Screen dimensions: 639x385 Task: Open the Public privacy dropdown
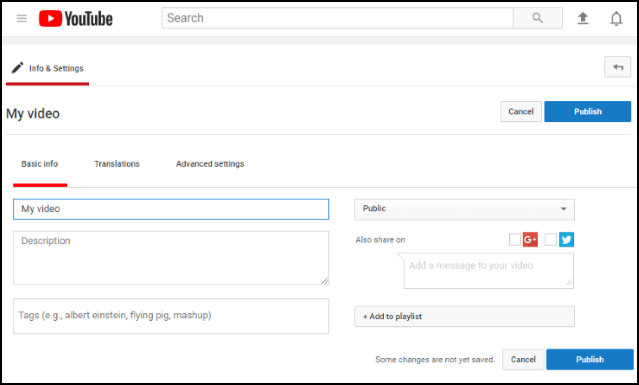click(x=464, y=209)
